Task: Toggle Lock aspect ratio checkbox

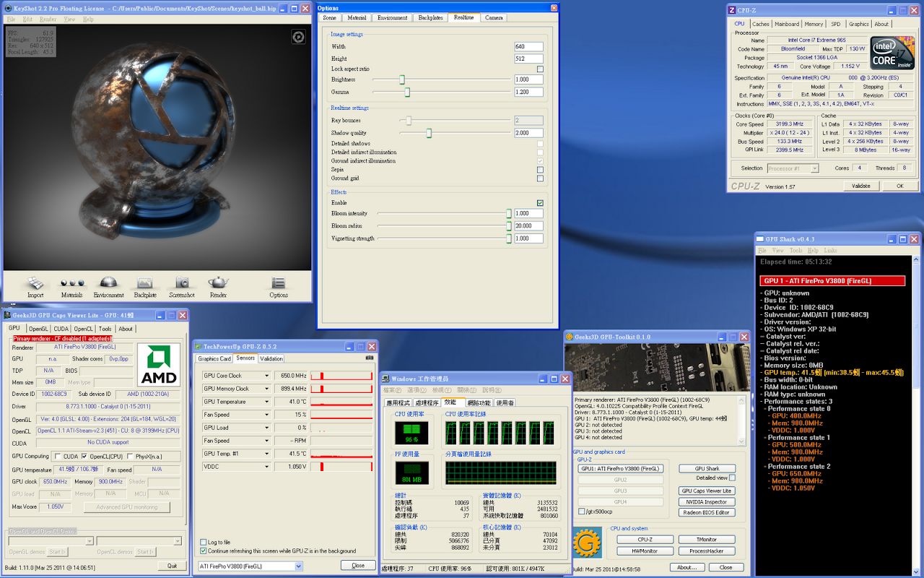Action: coord(540,69)
